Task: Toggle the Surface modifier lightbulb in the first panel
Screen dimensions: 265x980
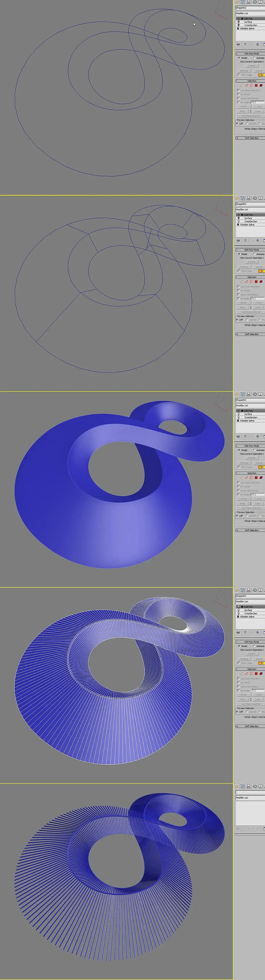Action: click(239, 22)
